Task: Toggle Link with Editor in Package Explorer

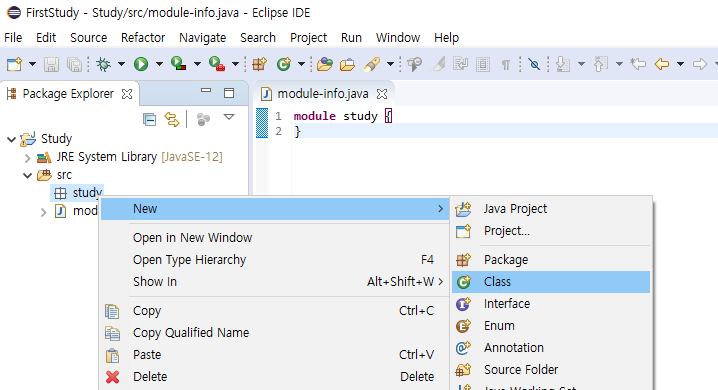Action: 172,119
